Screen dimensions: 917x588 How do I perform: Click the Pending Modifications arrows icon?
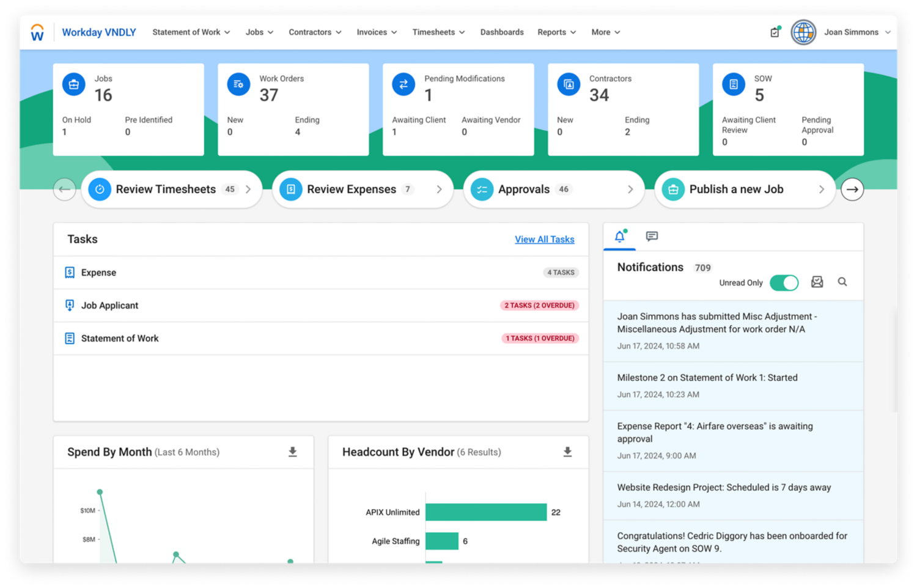coord(403,84)
